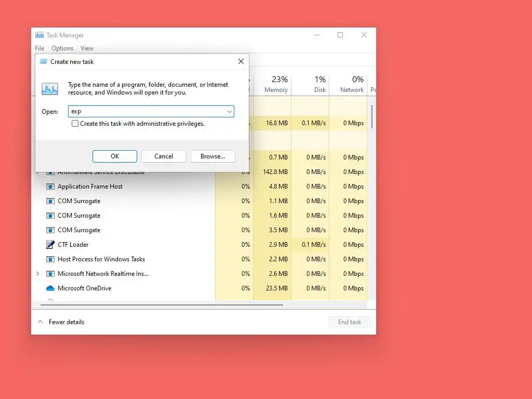Image resolution: width=532 pixels, height=399 pixels.
Task: Click the Host Process for Windows Tasks icon
Action: pyautogui.click(x=50, y=259)
